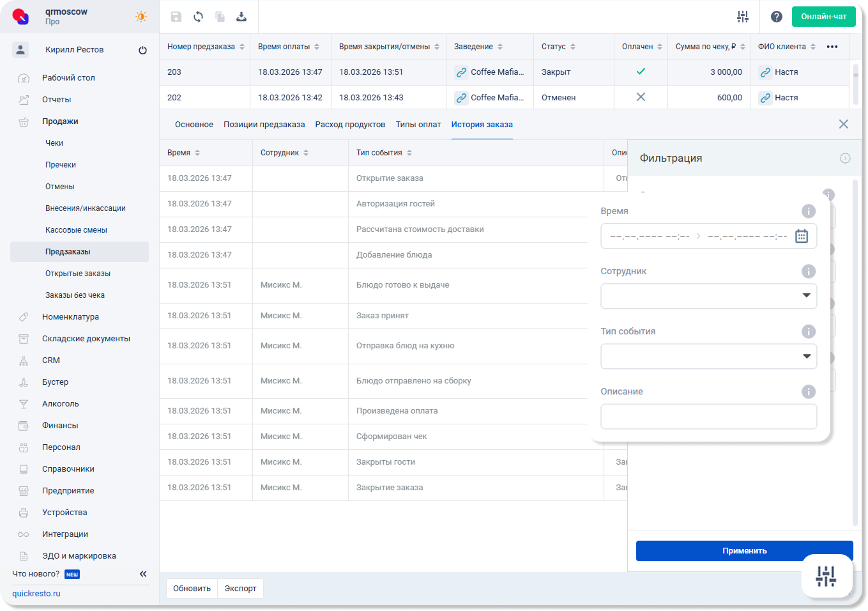Screen dimensions: 868x611
Task: Click the Описание filter text field
Action: [x=708, y=417]
